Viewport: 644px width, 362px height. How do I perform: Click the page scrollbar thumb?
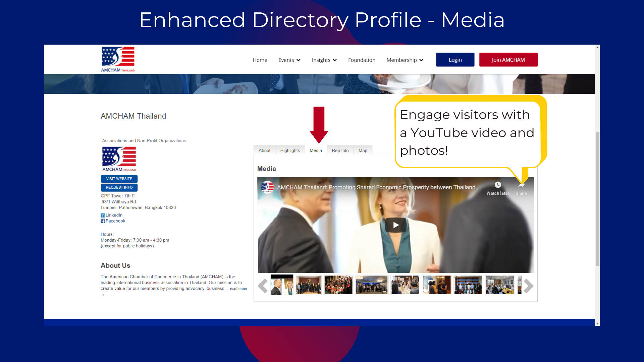pyautogui.click(x=597, y=199)
